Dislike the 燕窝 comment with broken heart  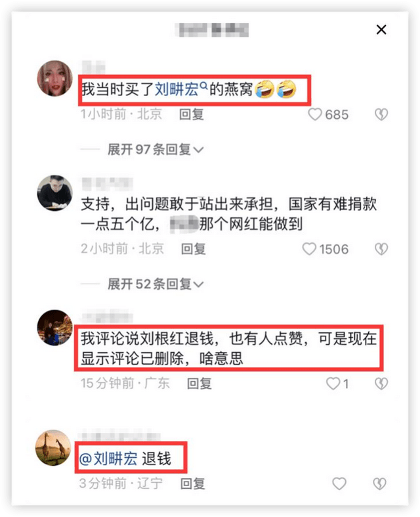pos(381,114)
